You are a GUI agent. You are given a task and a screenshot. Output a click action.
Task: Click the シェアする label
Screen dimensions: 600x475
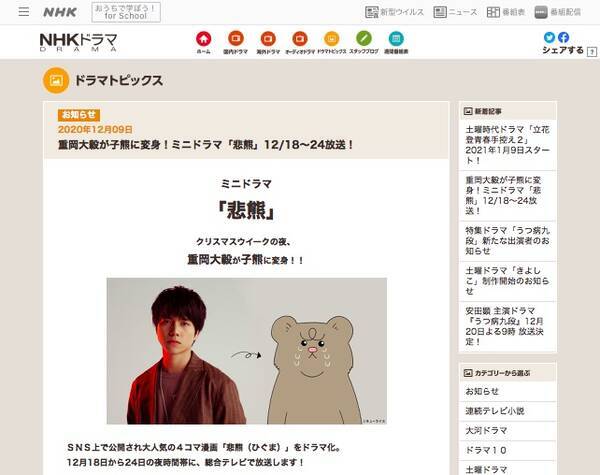coord(563,50)
